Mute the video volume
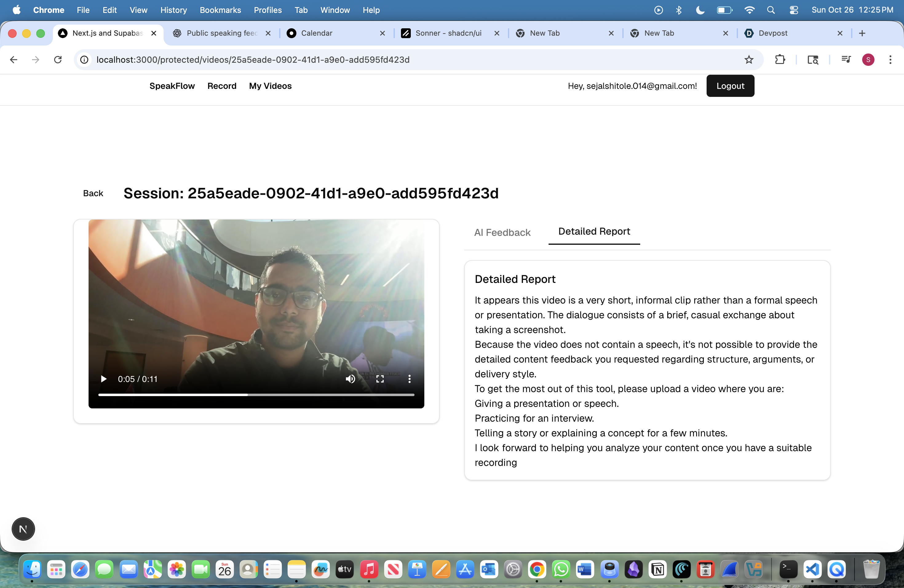The height and width of the screenshot is (588, 904). point(350,379)
